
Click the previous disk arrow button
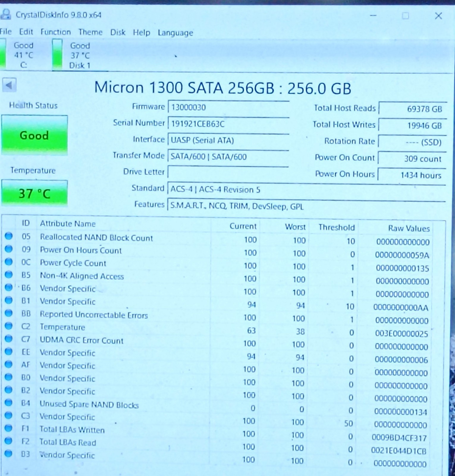click(x=9, y=86)
